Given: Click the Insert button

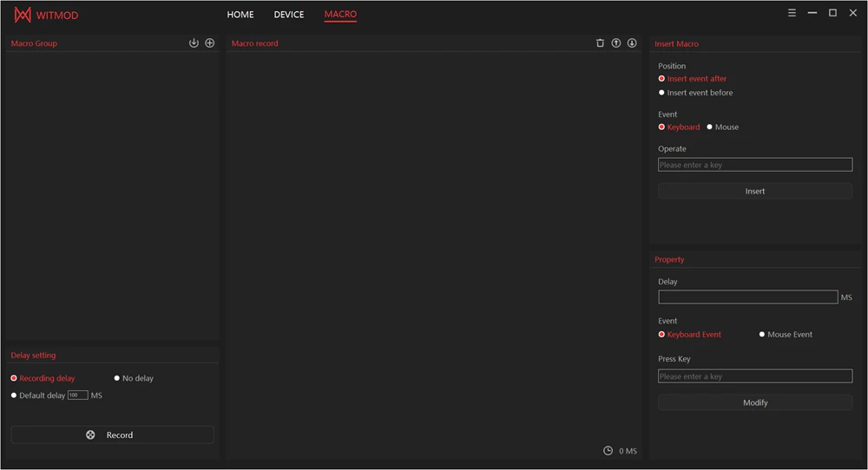Looking at the screenshot, I should [754, 192].
